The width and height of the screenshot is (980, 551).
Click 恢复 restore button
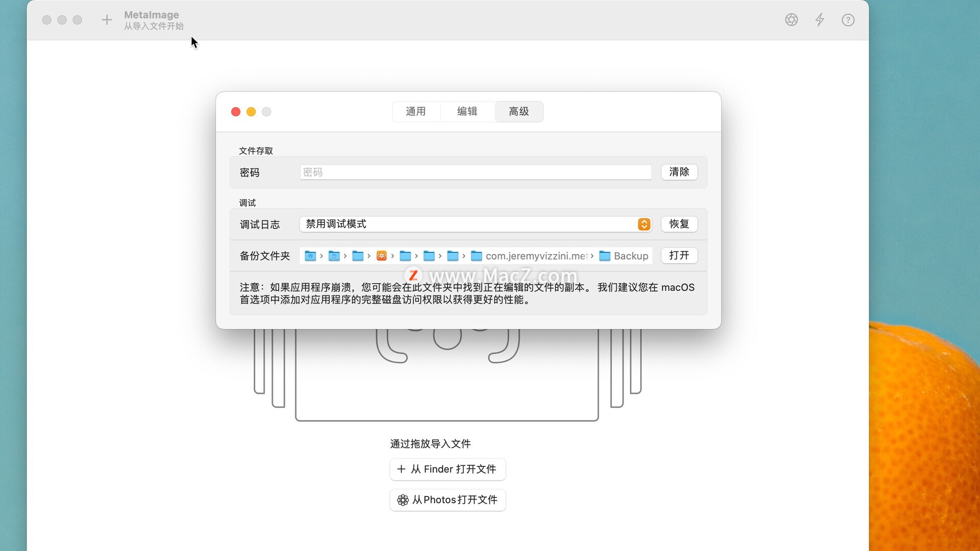pyautogui.click(x=679, y=224)
